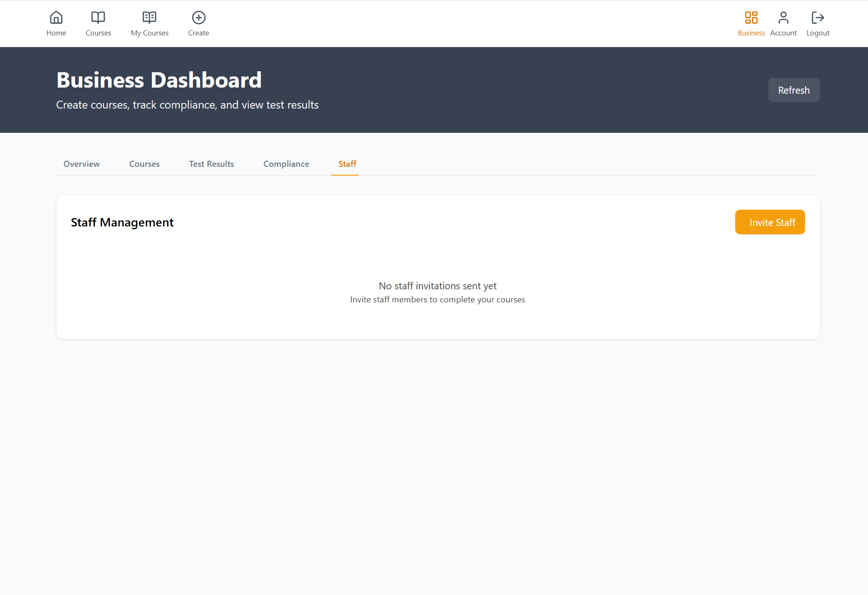Open the Business grid icon

(x=751, y=18)
